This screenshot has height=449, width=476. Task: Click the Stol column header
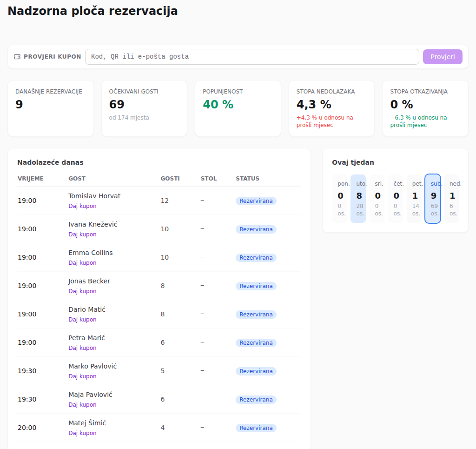pos(209,179)
